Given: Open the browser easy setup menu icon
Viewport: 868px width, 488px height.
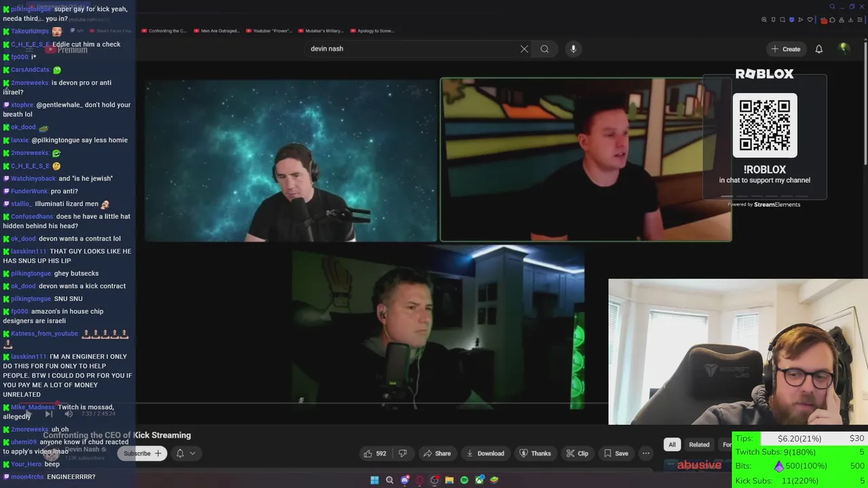Looking at the screenshot, I should click(860, 20).
